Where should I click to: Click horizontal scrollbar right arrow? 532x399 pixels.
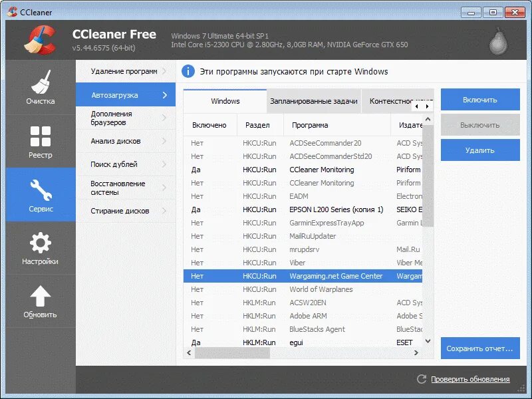click(416, 353)
